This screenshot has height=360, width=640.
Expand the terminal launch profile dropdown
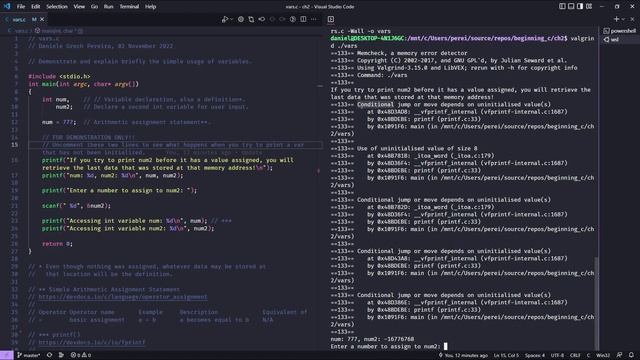(x=623, y=19)
